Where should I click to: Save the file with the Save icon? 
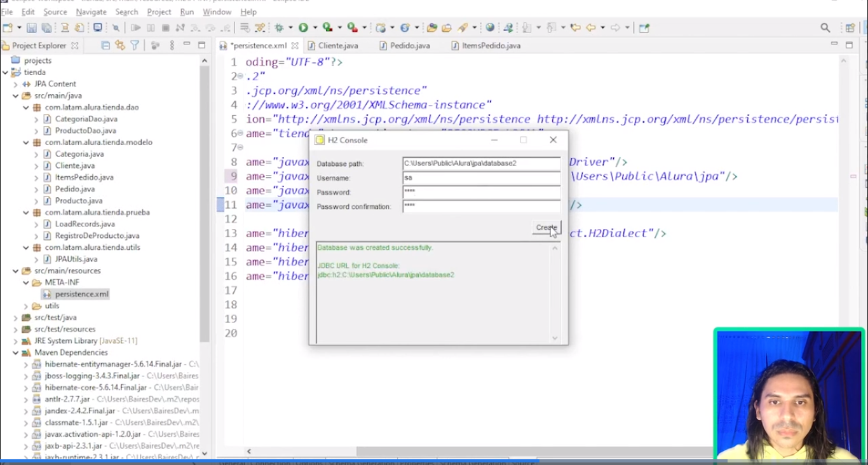click(x=31, y=28)
